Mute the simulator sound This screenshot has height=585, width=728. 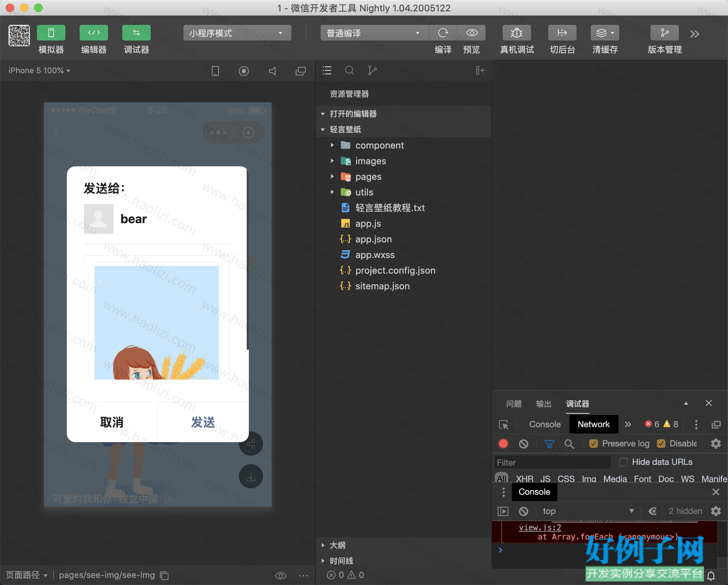(272, 71)
